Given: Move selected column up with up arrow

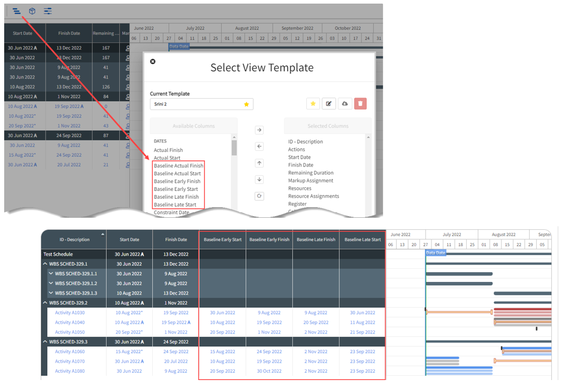Looking at the screenshot, I should [259, 163].
